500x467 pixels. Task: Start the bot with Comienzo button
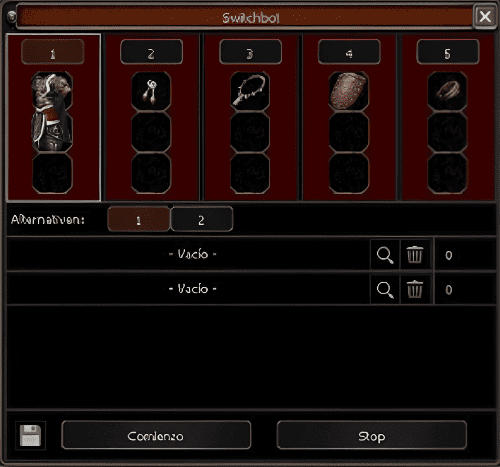pos(156,435)
